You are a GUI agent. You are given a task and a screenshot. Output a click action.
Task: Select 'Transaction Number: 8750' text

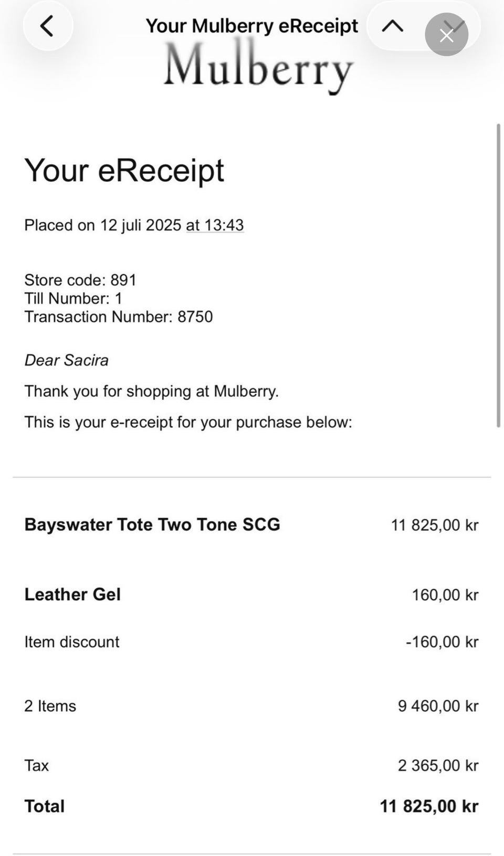click(x=118, y=317)
